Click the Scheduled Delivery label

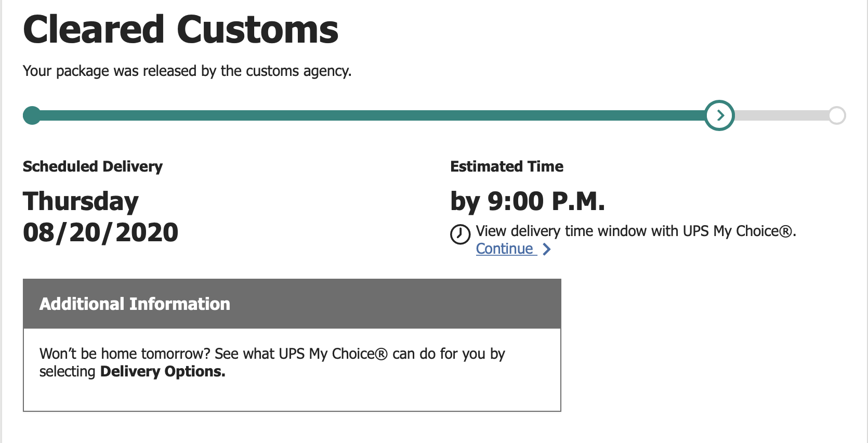click(93, 166)
